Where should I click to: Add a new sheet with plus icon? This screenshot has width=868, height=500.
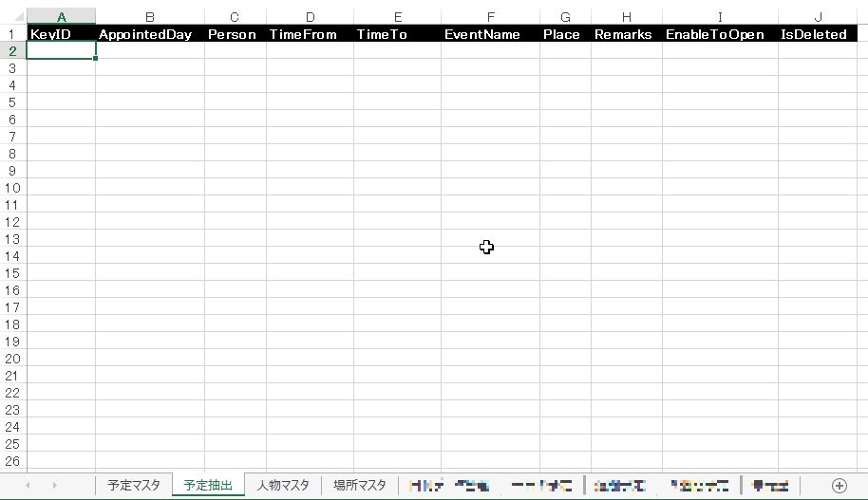(840, 486)
